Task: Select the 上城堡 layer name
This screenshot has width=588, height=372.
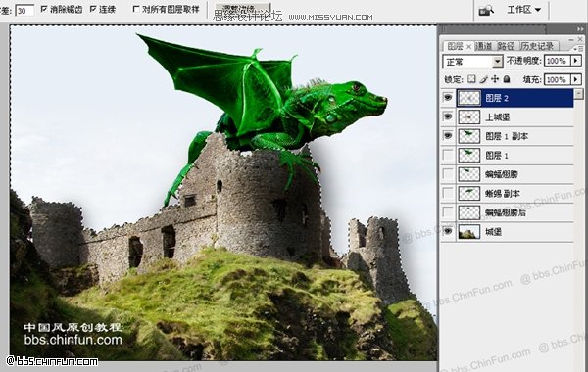Action: click(498, 117)
